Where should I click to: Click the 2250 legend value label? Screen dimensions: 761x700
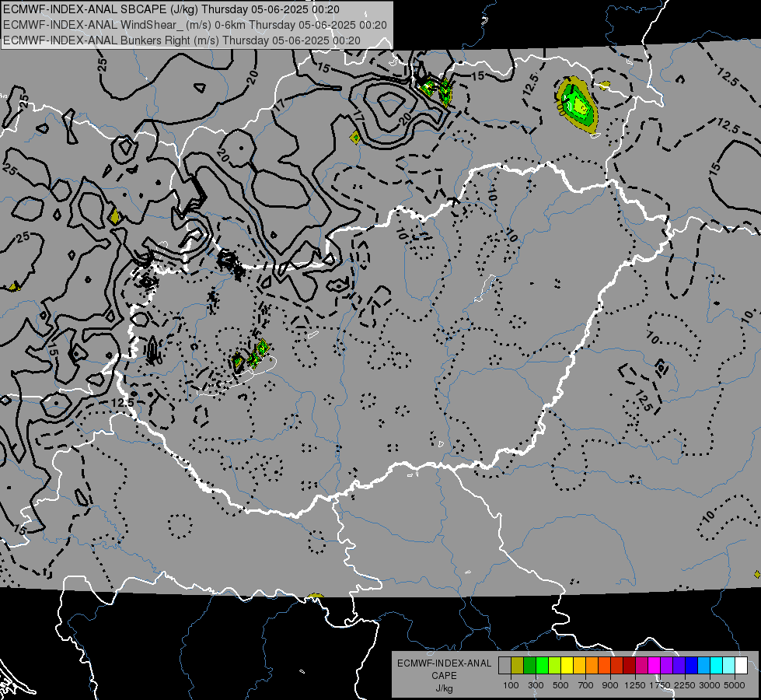click(x=684, y=685)
